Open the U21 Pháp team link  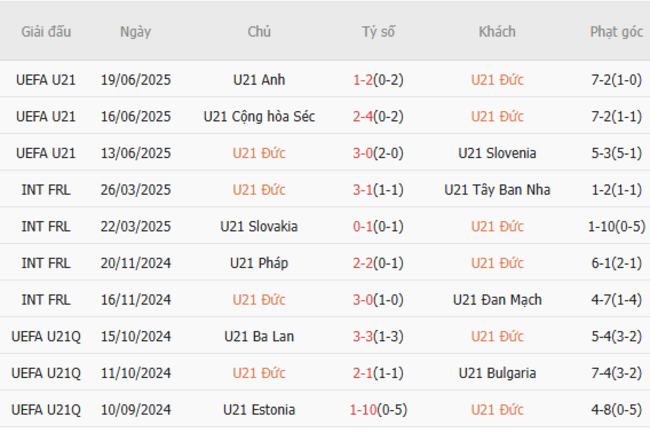coord(259,263)
